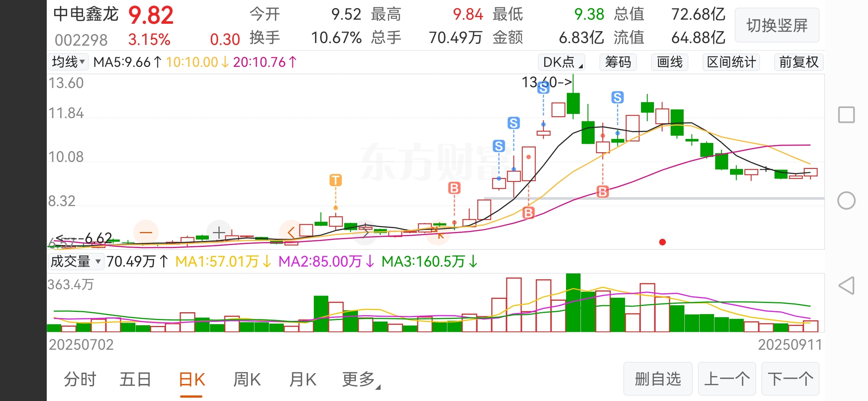The image size is (868, 401).
Task: Select the 日K tab
Action: [x=191, y=379]
